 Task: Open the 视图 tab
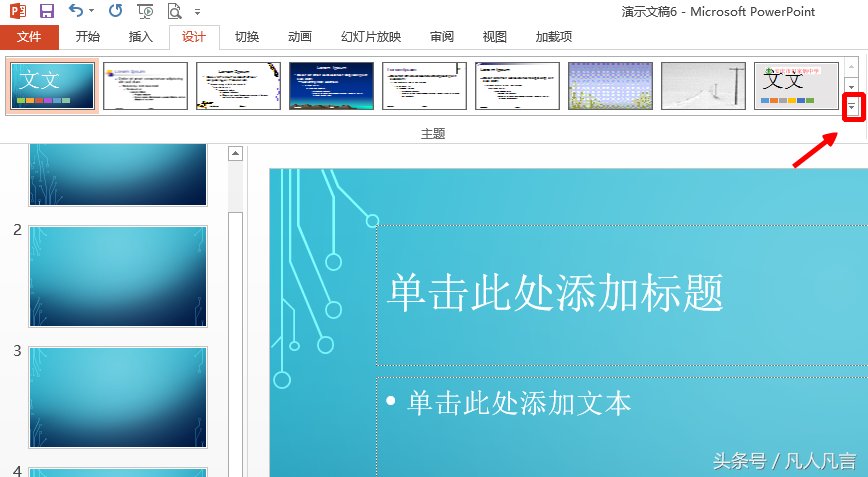(x=494, y=37)
